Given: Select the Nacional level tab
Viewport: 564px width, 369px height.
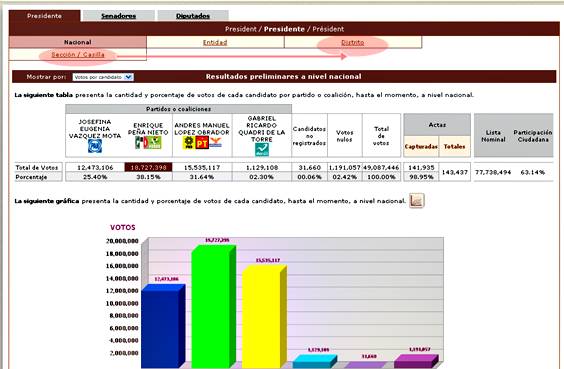Looking at the screenshot, I should [78, 42].
